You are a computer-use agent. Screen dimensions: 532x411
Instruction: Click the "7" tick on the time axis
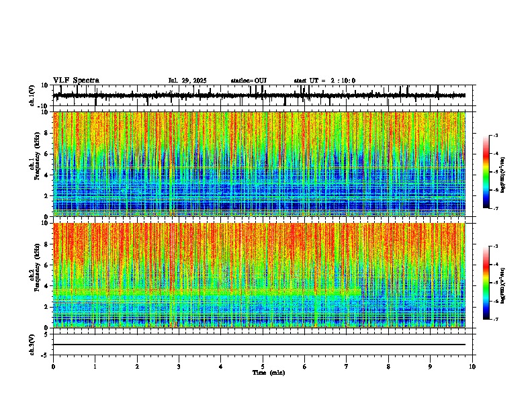[347, 367]
